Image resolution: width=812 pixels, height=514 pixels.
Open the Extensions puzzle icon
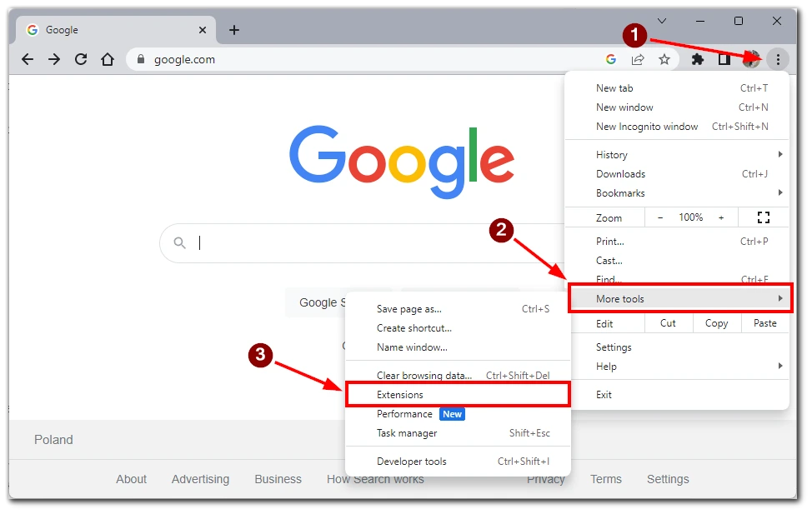698,59
